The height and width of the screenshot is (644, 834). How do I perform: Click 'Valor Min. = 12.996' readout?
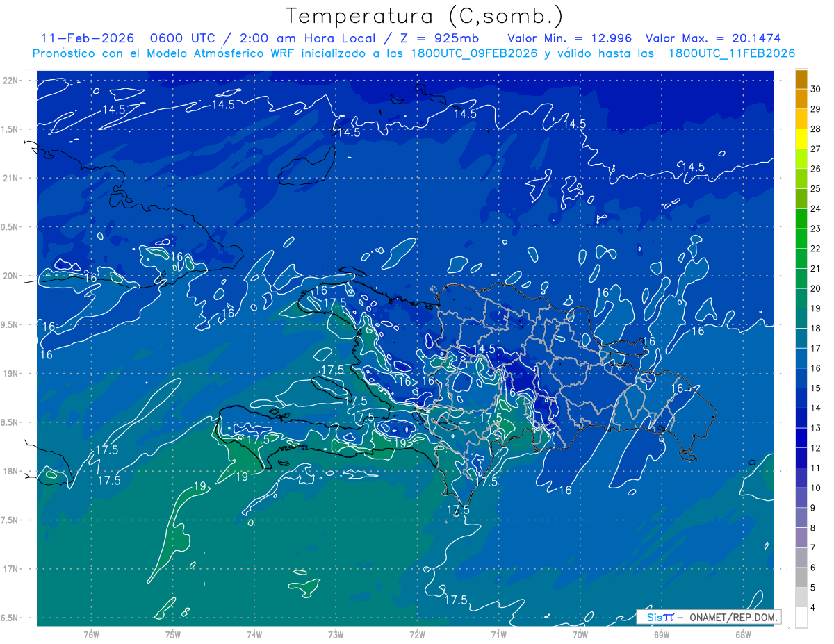(569, 38)
